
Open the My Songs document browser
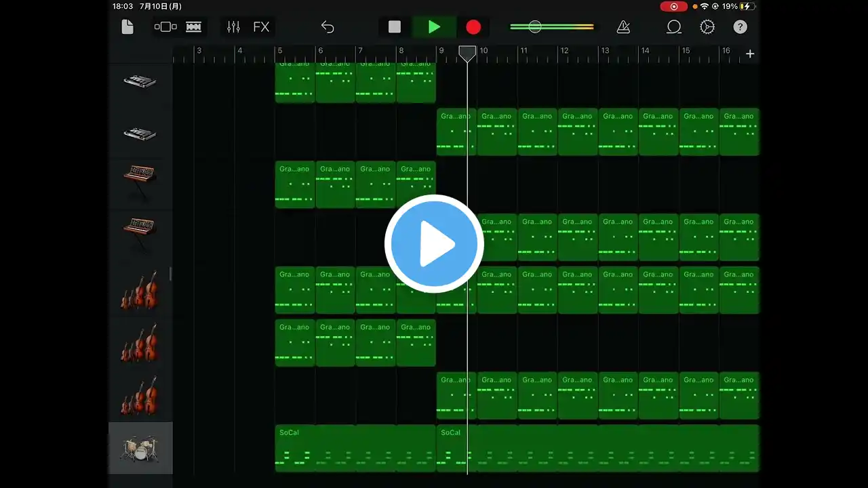(127, 27)
